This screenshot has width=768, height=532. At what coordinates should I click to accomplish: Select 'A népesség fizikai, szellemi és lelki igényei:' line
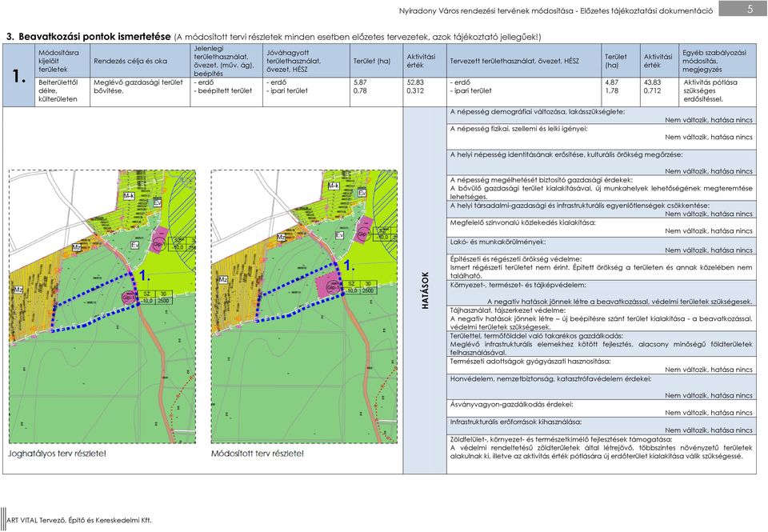click(518, 129)
